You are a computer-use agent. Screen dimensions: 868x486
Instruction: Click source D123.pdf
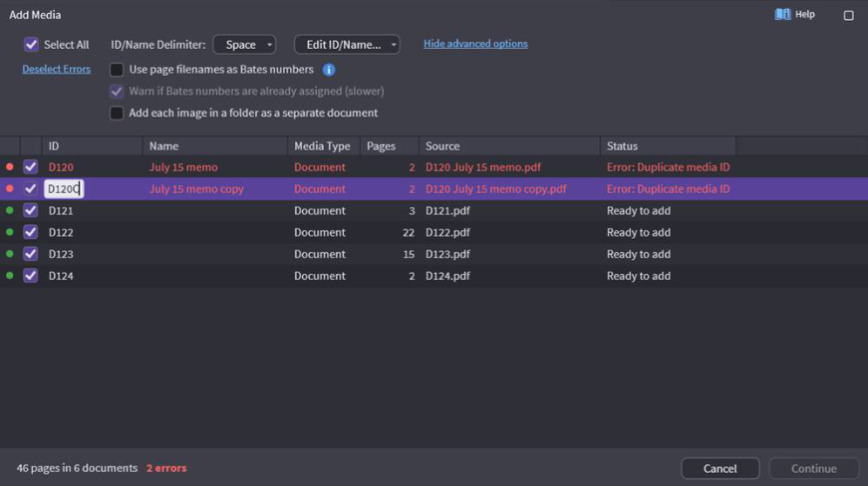click(447, 254)
